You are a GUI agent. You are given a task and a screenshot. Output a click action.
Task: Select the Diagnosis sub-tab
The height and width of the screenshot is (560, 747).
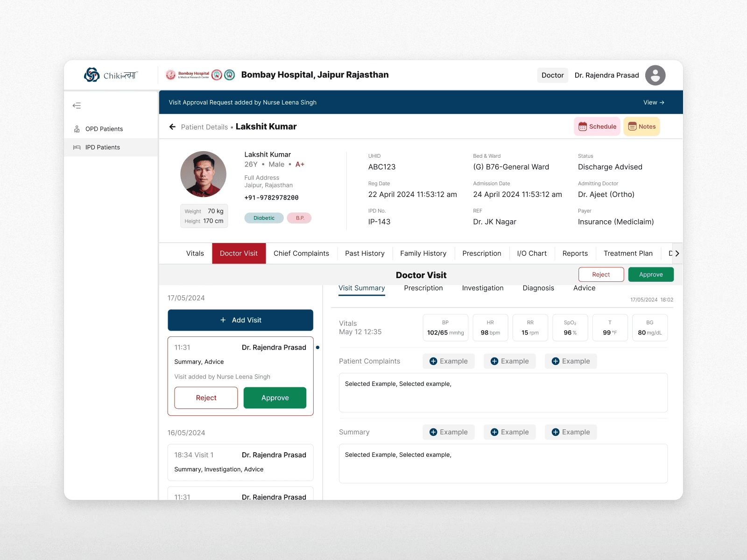(538, 288)
